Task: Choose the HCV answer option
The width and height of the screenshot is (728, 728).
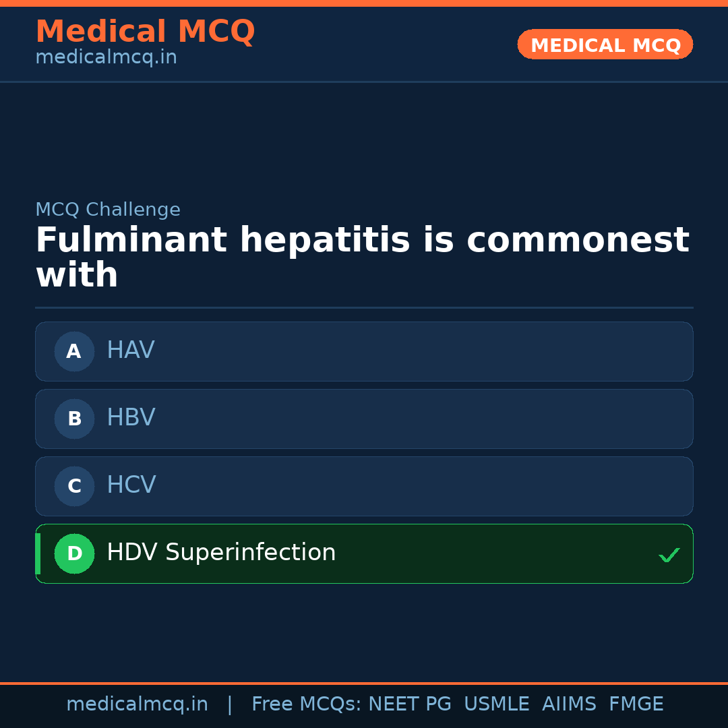Action: pos(364,486)
